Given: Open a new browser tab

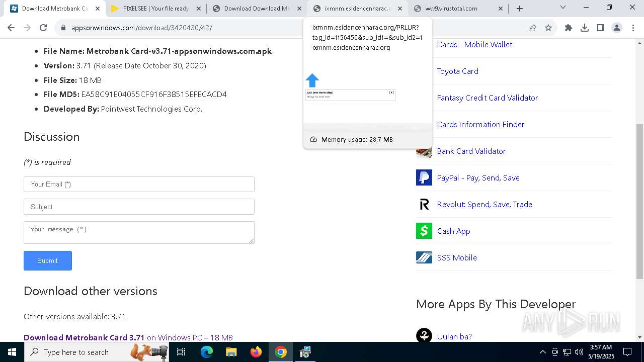Looking at the screenshot, I should 520,8.
